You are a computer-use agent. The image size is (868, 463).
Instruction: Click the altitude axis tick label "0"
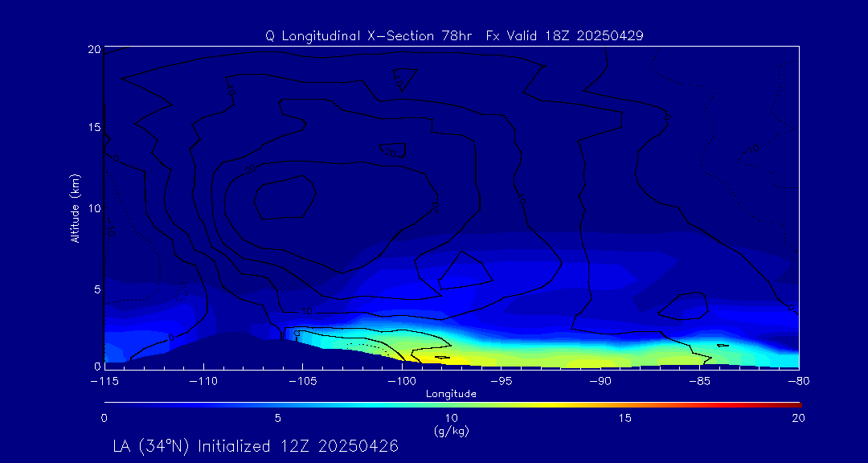coord(96,366)
